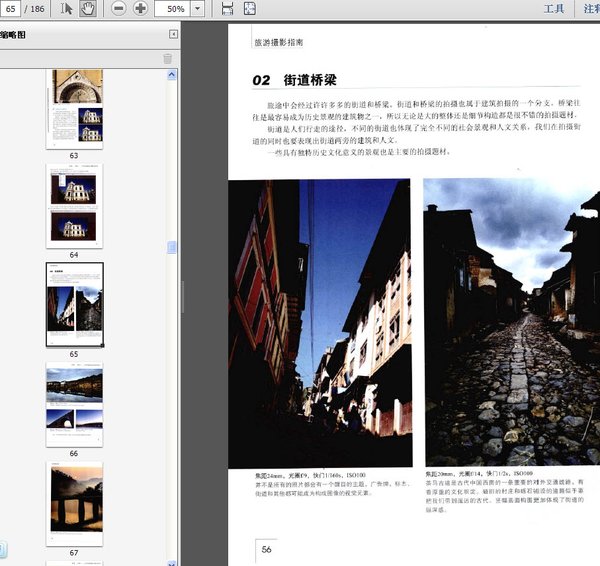Click the page number field showing 65
This screenshot has width=600, height=566.
pyautogui.click(x=12, y=9)
